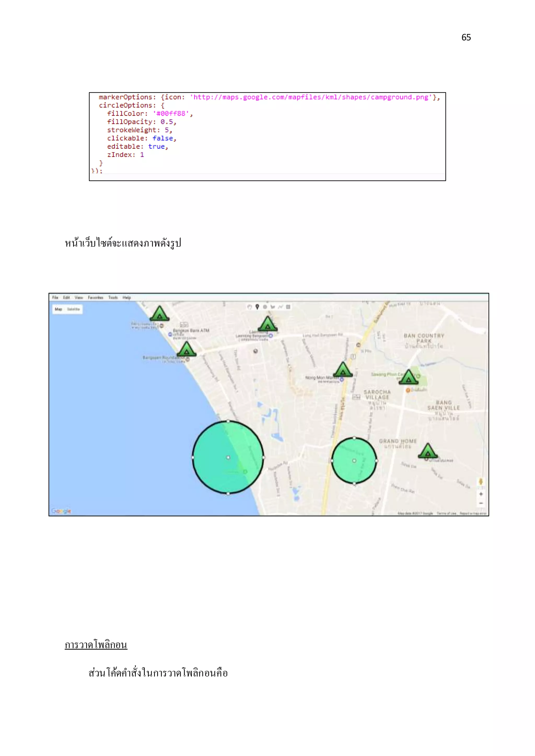Open the Tools menu
This screenshot has width=535, height=756.
(113, 297)
